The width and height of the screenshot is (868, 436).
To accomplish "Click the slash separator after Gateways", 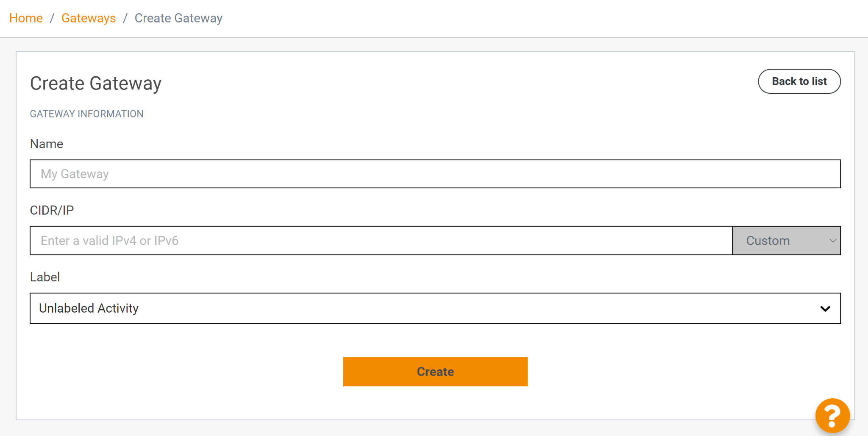I will tap(125, 18).
